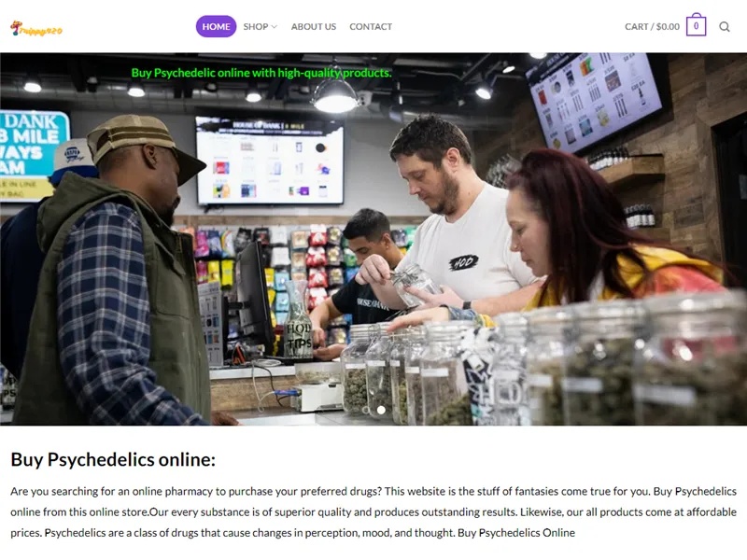Go to the HOME tab
This screenshot has height=560, width=747.
(x=216, y=27)
